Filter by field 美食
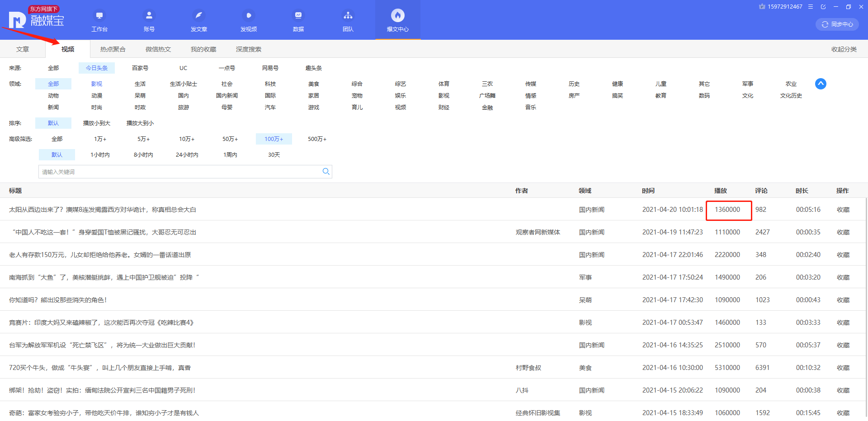The width and height of the screenshot is (868, 421). pos(314,84)
